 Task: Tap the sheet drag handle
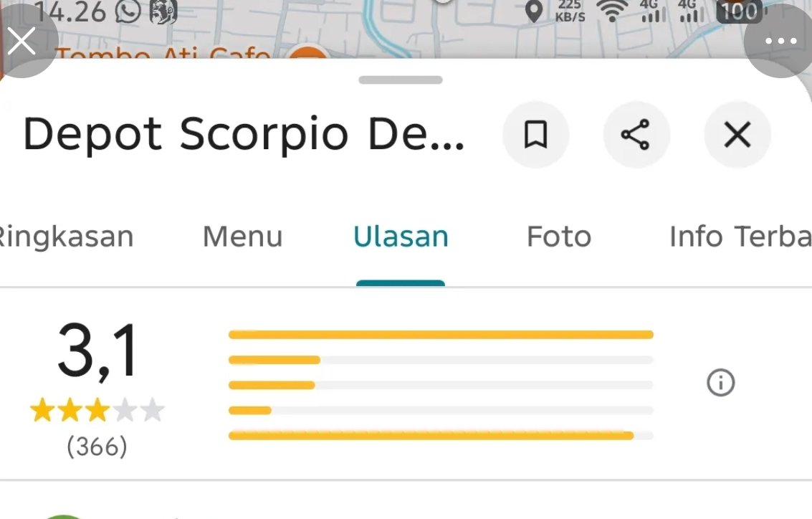401,80
